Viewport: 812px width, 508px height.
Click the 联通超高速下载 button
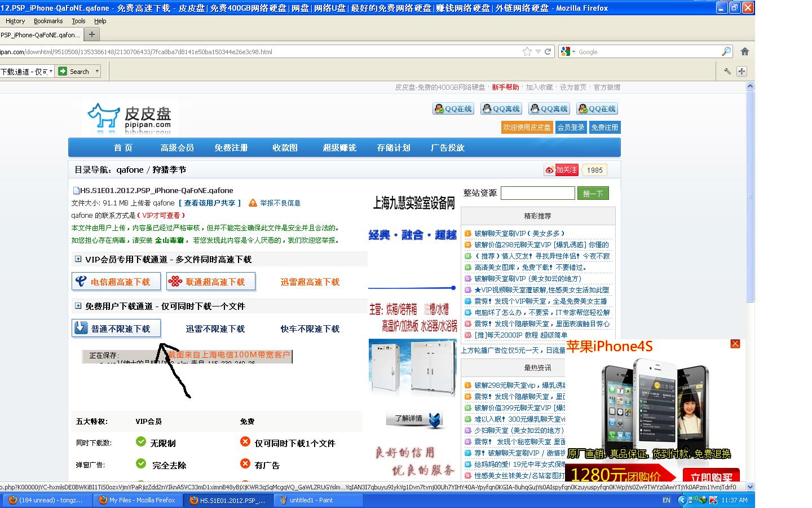tap(211, 282)
